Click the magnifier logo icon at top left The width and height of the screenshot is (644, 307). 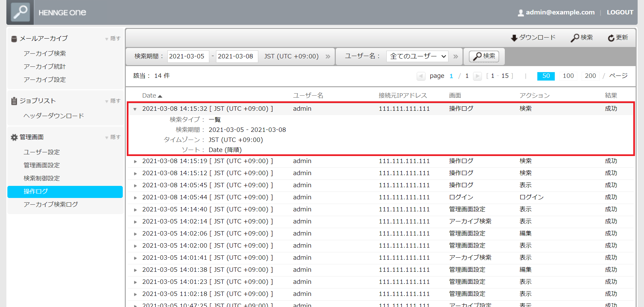tap(20, 12)
